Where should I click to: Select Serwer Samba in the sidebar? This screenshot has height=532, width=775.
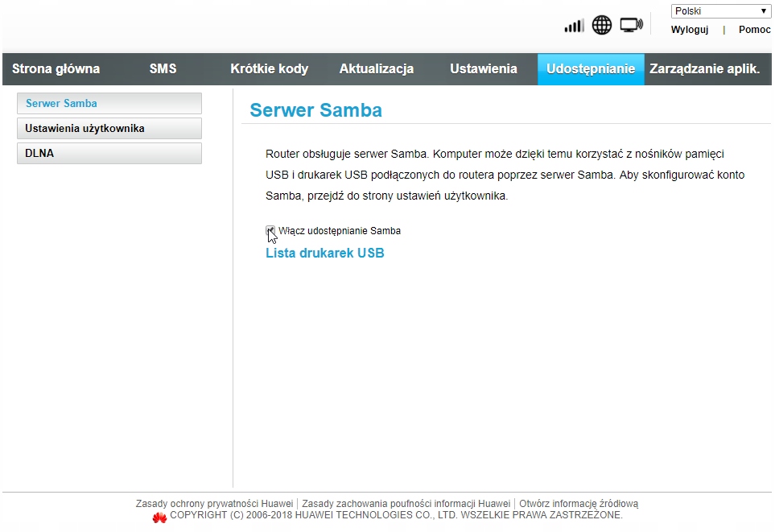coord(109,104)
